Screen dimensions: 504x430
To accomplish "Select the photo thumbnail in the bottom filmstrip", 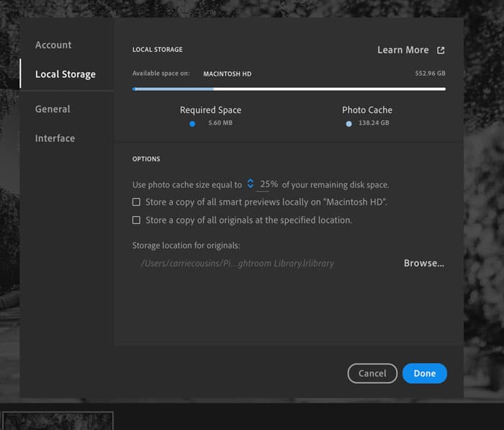I will [58, 421].
